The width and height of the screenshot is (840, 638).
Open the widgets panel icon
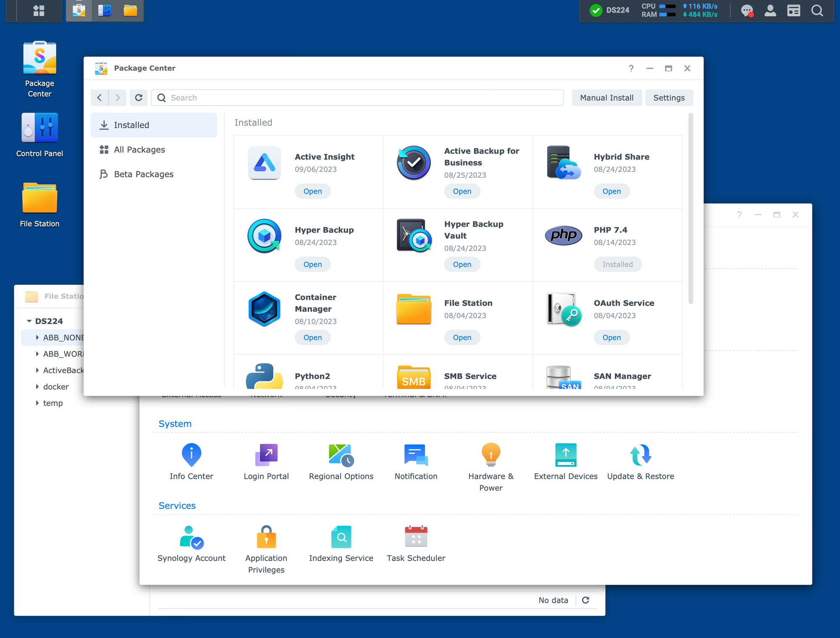point(793,11)
